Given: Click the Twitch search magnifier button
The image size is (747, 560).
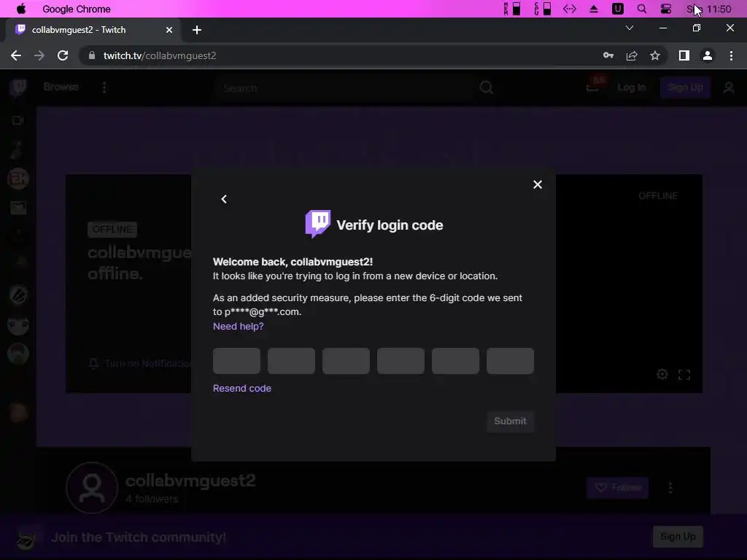Looking at the screenshot, I should tap(487, 87).
